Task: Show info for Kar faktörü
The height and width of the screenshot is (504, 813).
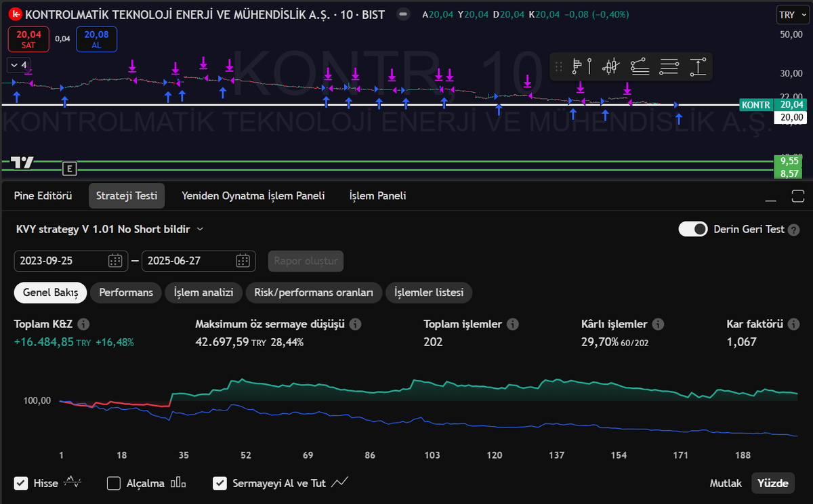Action: (x=793, y=324)
